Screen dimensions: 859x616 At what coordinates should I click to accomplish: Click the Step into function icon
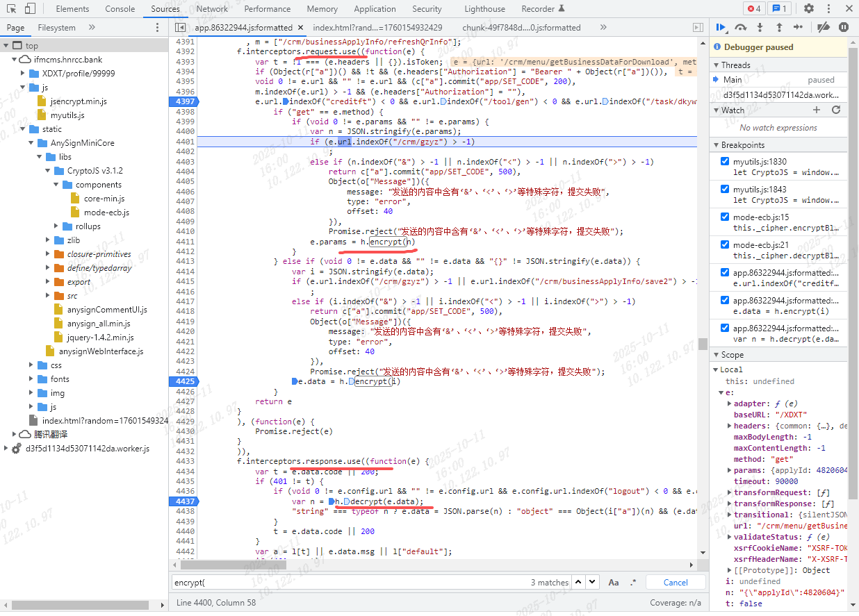pos(760,27)
